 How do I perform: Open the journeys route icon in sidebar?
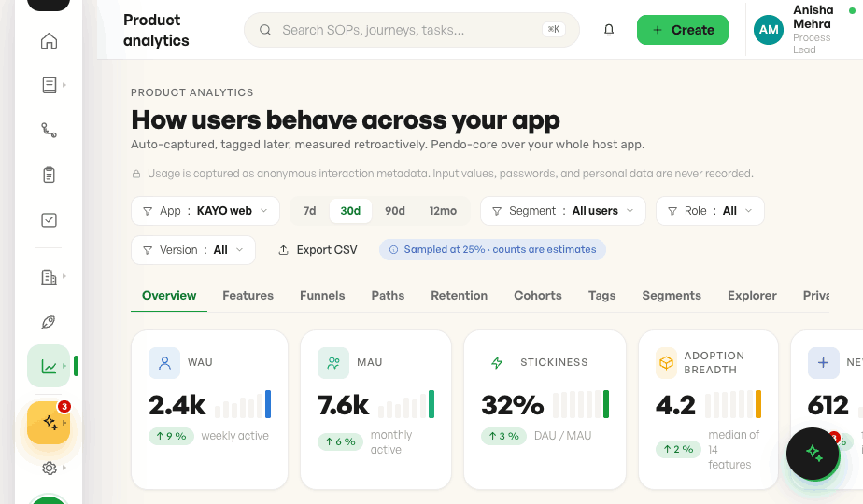(x=49, y=130)
